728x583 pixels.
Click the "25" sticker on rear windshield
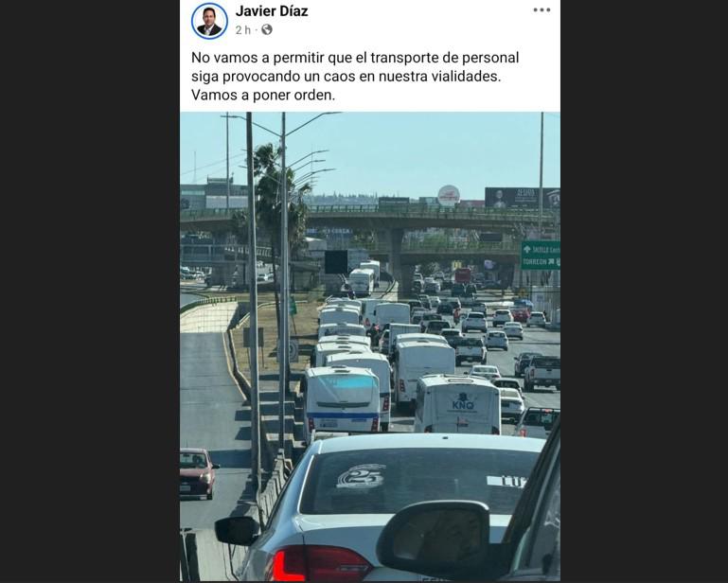pyautogui.click(x=361, y=476)
